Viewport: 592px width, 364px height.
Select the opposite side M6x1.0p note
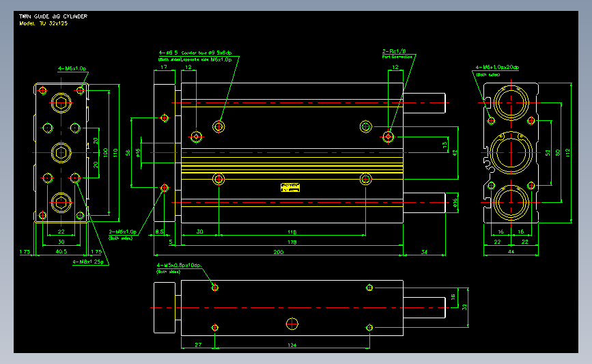[x=208, y=59]
